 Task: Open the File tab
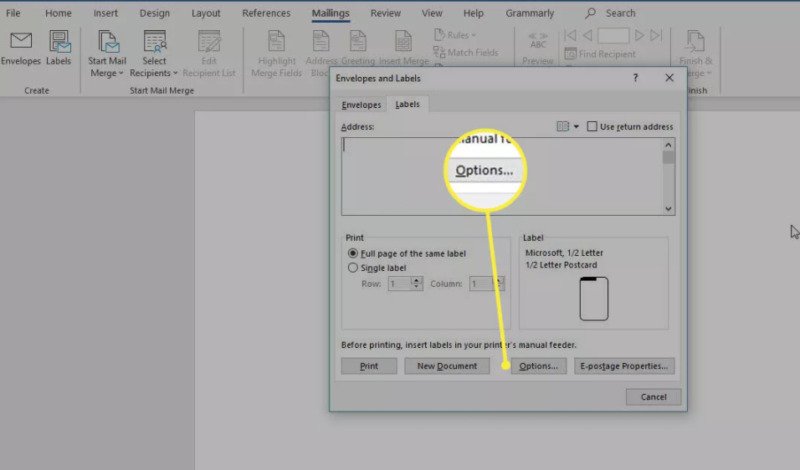click(x=13, y=13)
